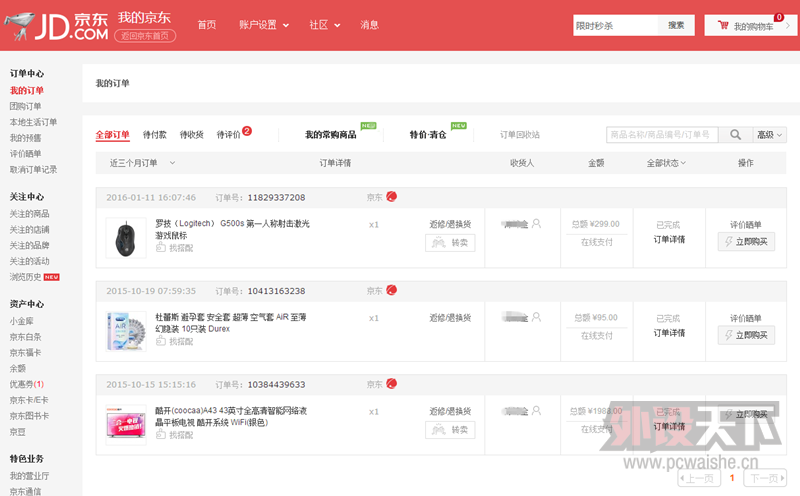
Task: Open 消息 in top navigation
Action: (x=369, y=25)
